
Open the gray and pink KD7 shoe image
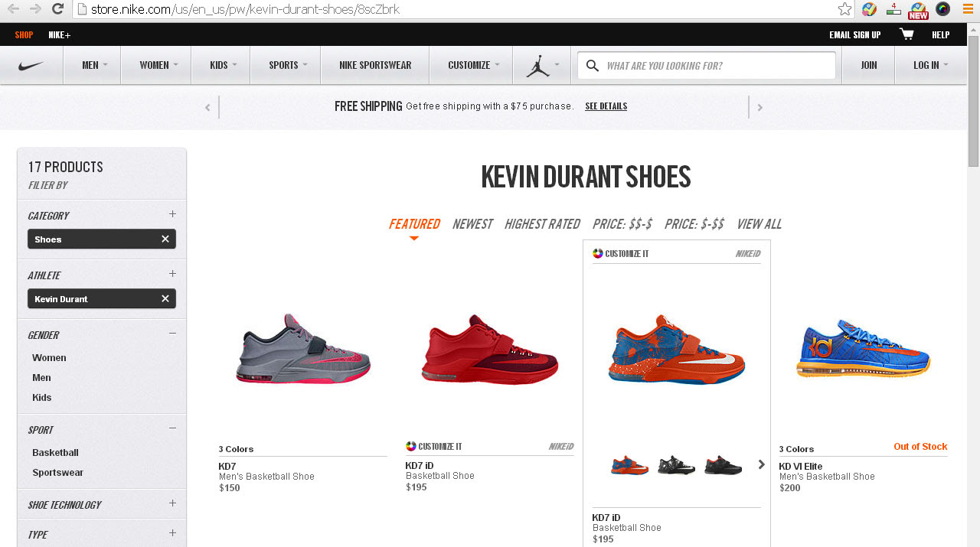point(303,349)
